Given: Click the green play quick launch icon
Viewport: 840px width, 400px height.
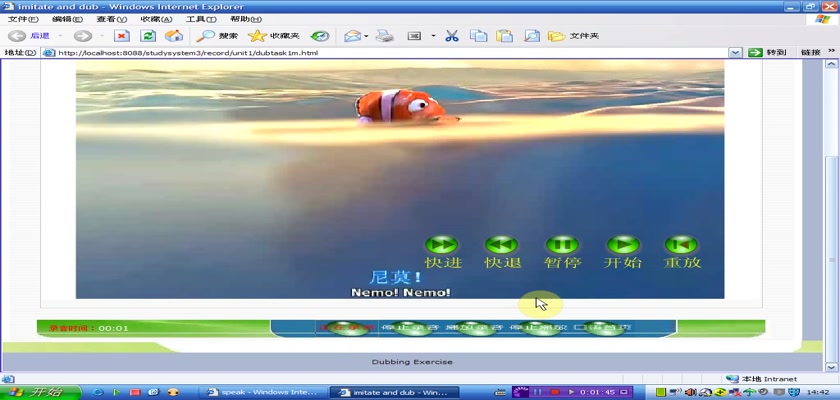Looking at the screenshot, I should click(116, 393).
